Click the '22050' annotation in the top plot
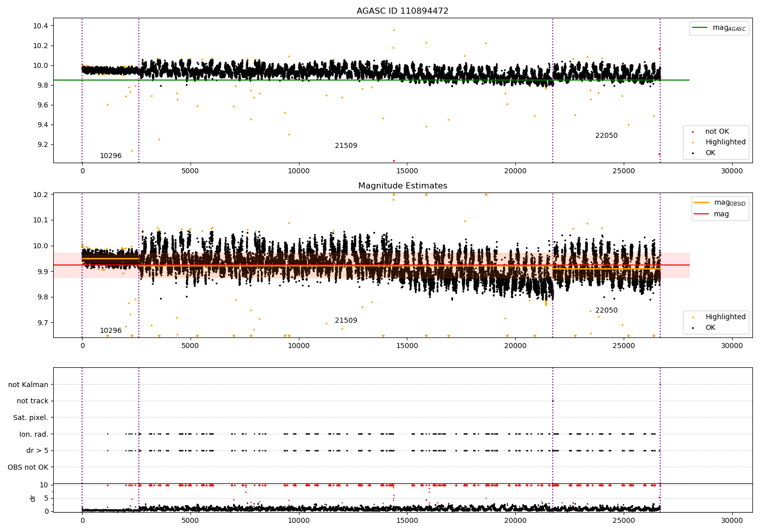Viewport: 760px width, 532px height. [606, 136]
